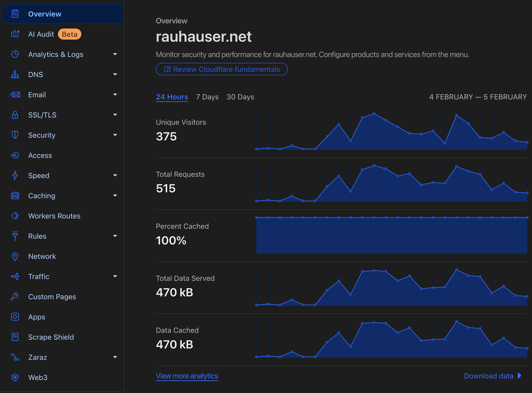The height and width of the screenshot is (393, 532).
Task: Click the Unique Visitors chart
Action: point(392,131)
